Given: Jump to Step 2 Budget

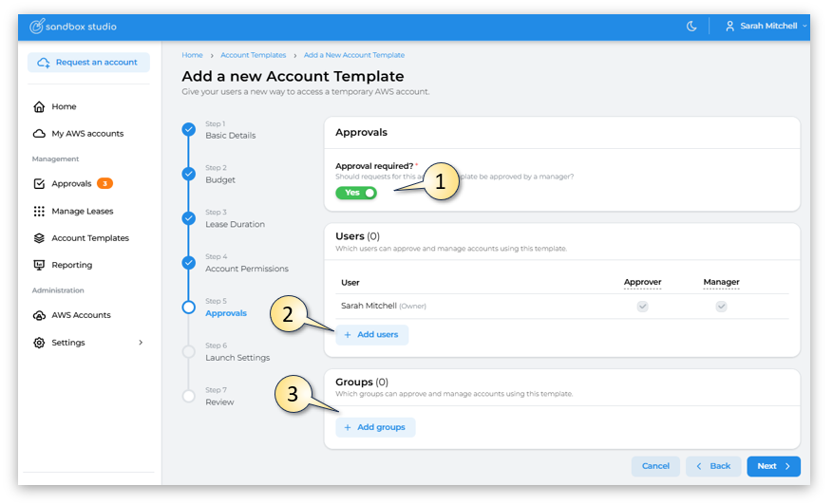Looking at the screenshot, I should click(x=220, y=179).
